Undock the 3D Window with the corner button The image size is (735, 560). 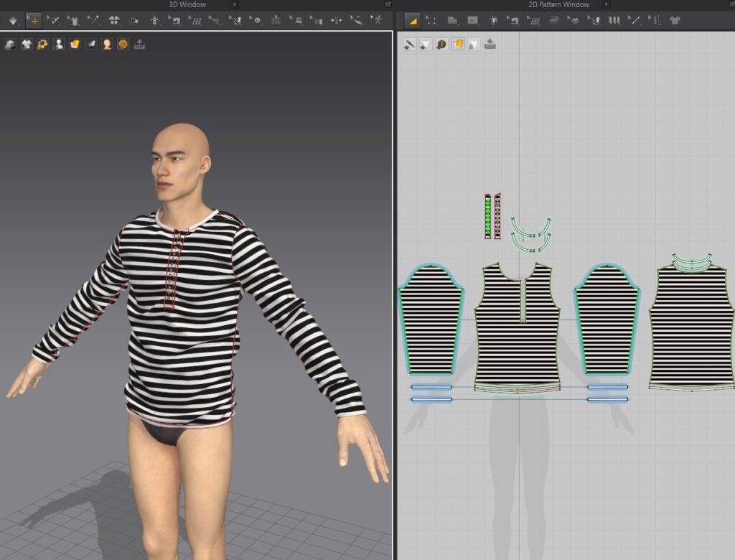(388, 4)
